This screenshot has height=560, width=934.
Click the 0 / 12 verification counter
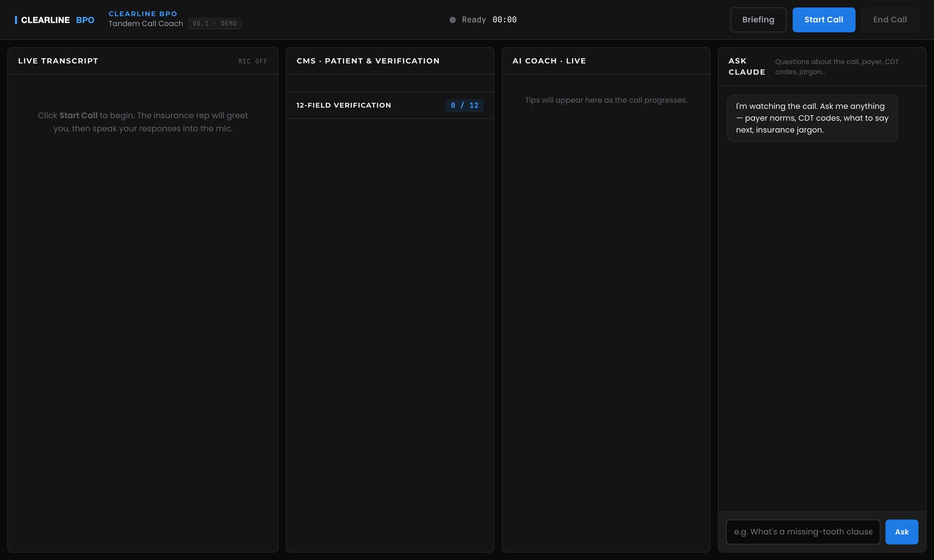pos(465,105)
